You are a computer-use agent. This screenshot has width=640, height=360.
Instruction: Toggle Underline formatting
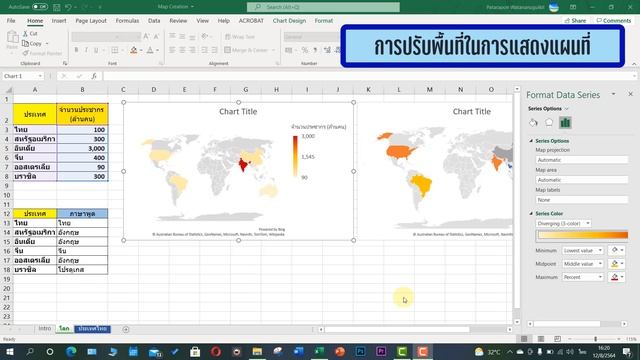(96, 50)
